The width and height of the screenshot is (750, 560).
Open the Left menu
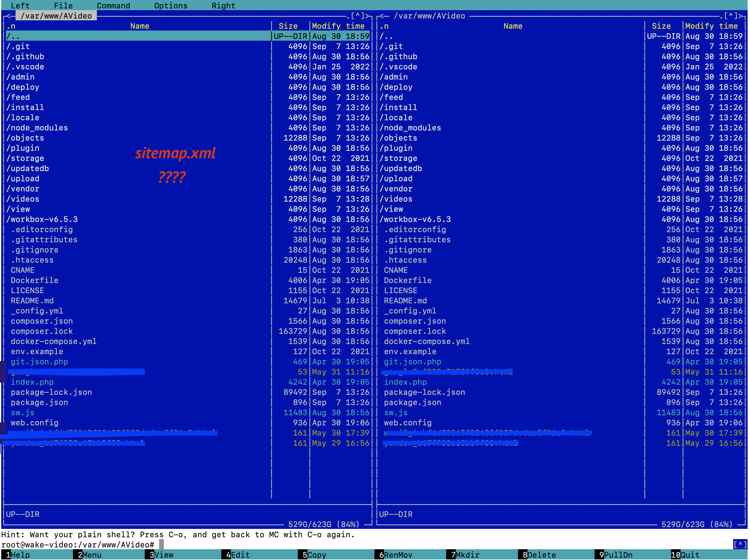click(20, 5)
